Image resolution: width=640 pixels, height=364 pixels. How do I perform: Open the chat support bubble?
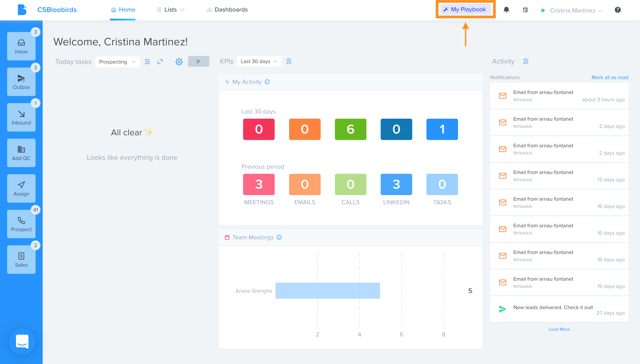pyautogui.click(x=22, y=342)
